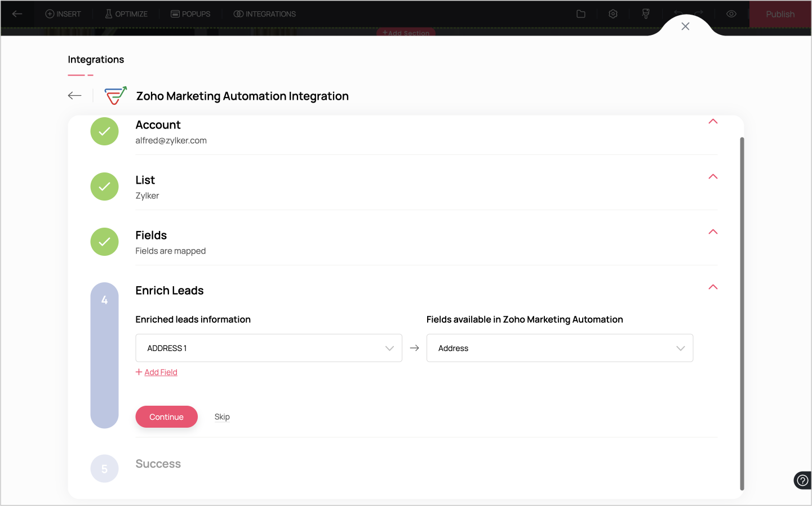Image resolution: width=812 pixels, height=506 pixels.
Task: Click the Enrich Leads heading
Action: click(170, 291)
